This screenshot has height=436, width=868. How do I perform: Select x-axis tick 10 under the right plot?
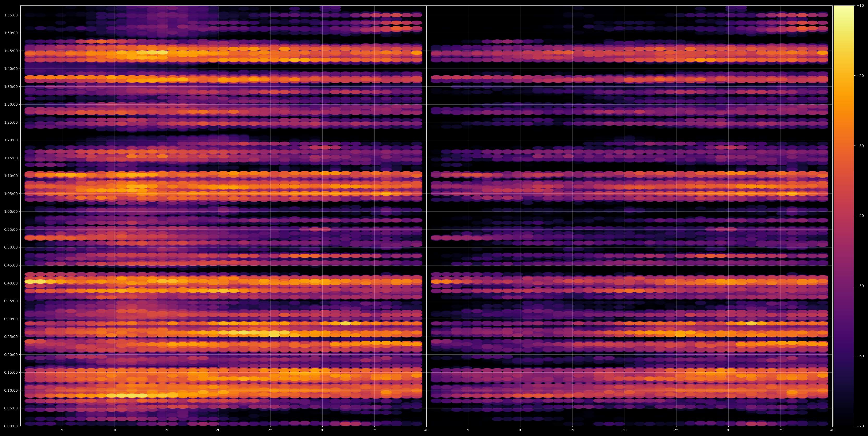tap(520, 430)
